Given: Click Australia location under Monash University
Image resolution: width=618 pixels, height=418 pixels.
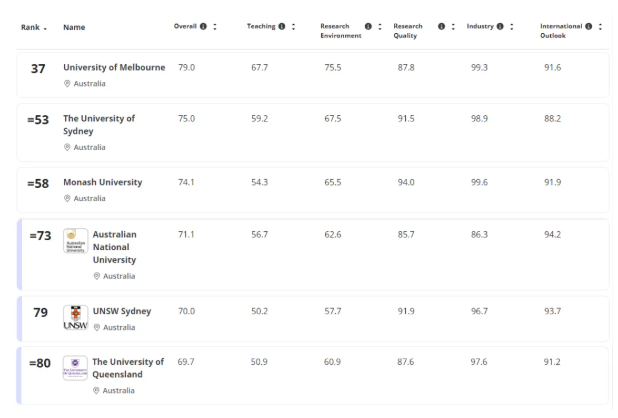Looking at the screenshot, I should coord(88,199).
